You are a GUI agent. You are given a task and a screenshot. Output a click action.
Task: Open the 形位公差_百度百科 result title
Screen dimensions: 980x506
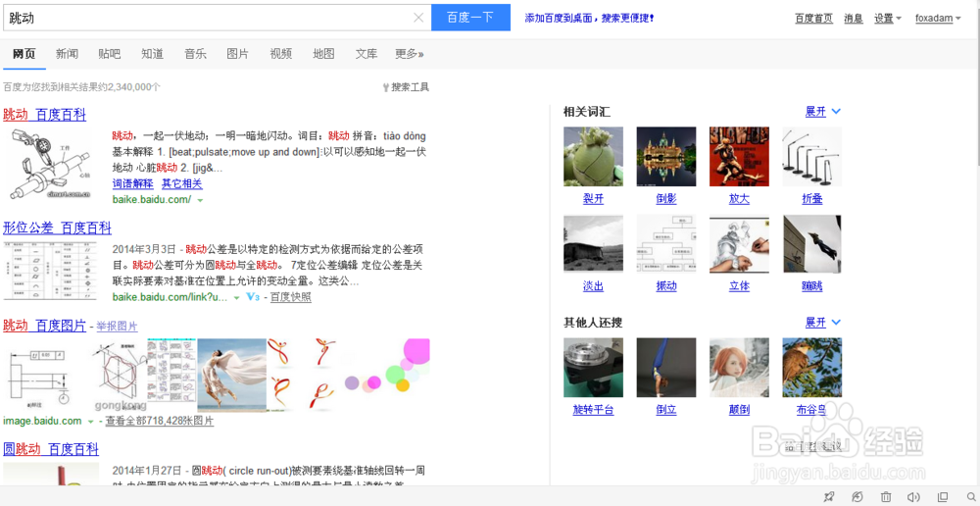(x=58, y=228)
